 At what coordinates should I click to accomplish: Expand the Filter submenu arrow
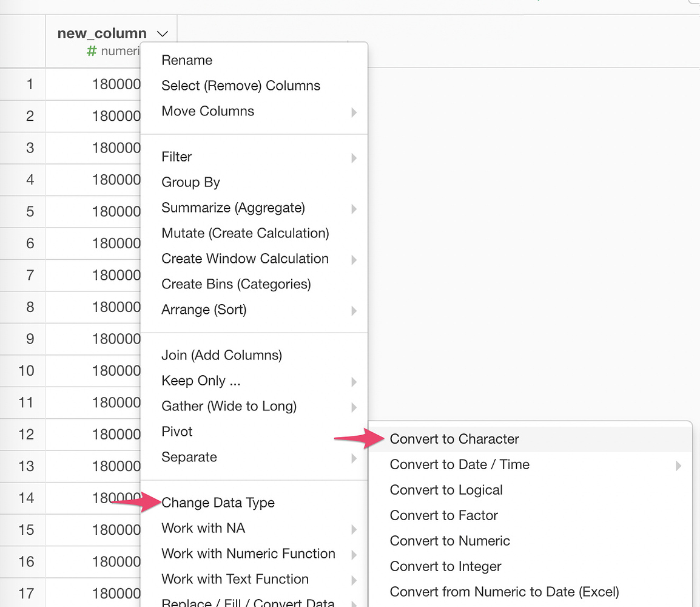click(354, 158)
